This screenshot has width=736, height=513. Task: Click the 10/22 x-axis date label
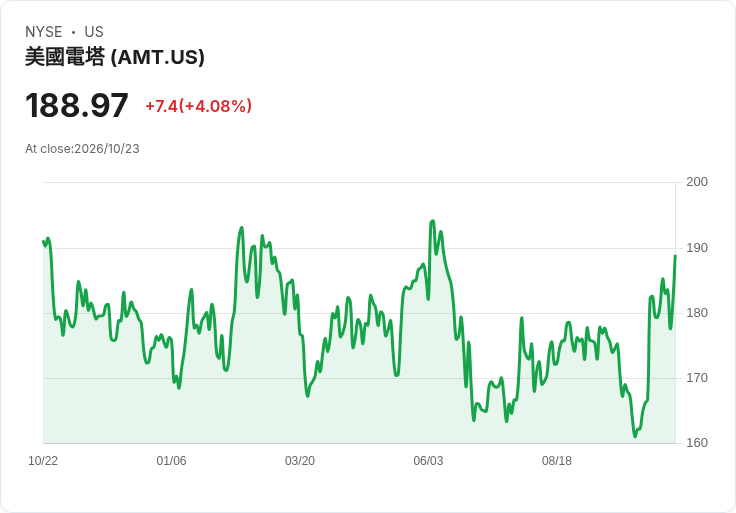pyautogui.click(x=43, y=461)
